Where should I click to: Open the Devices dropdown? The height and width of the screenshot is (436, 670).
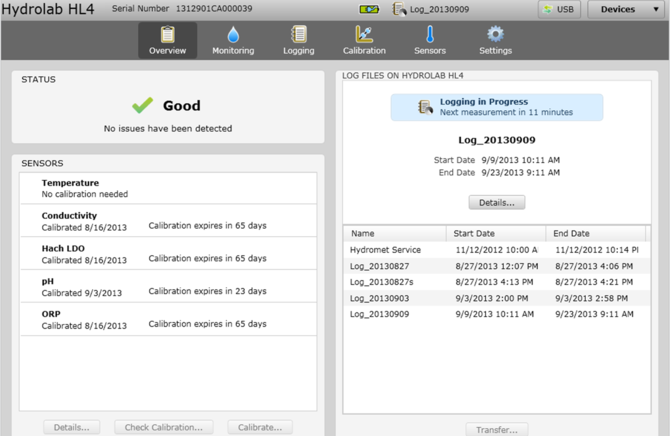coord(628,9)
